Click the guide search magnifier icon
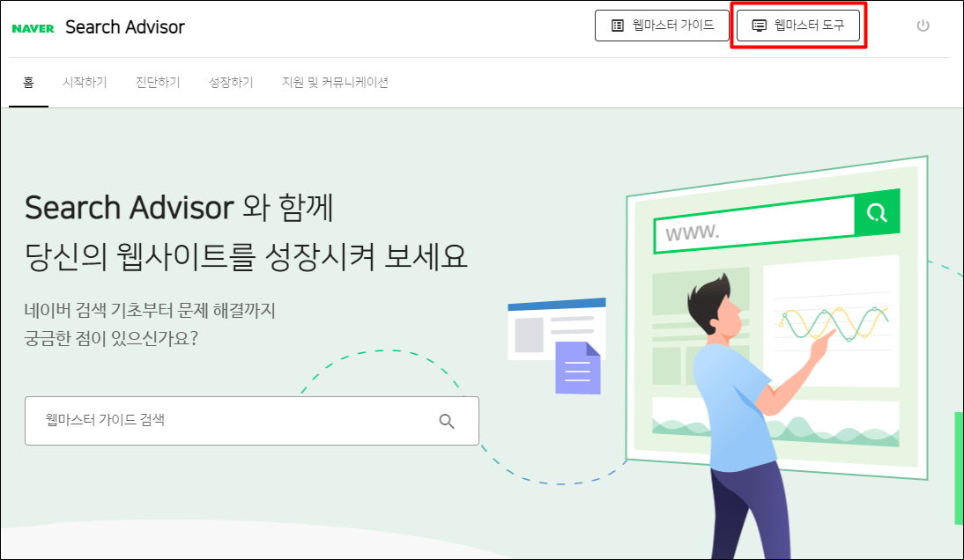 click(447, 421)
